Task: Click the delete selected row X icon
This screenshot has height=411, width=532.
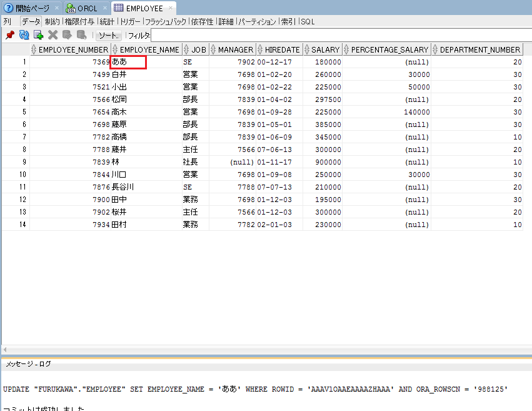Action: click(x=53, y=35)
